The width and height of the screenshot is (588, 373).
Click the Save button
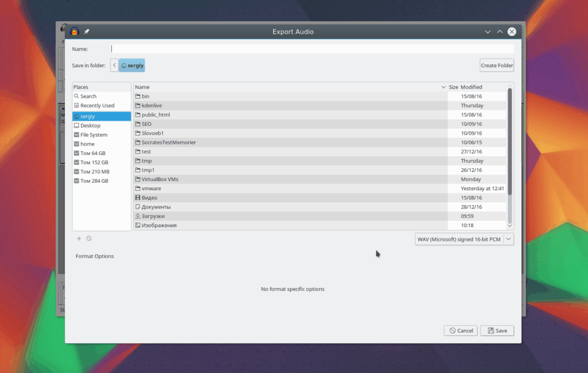(497, 330)
